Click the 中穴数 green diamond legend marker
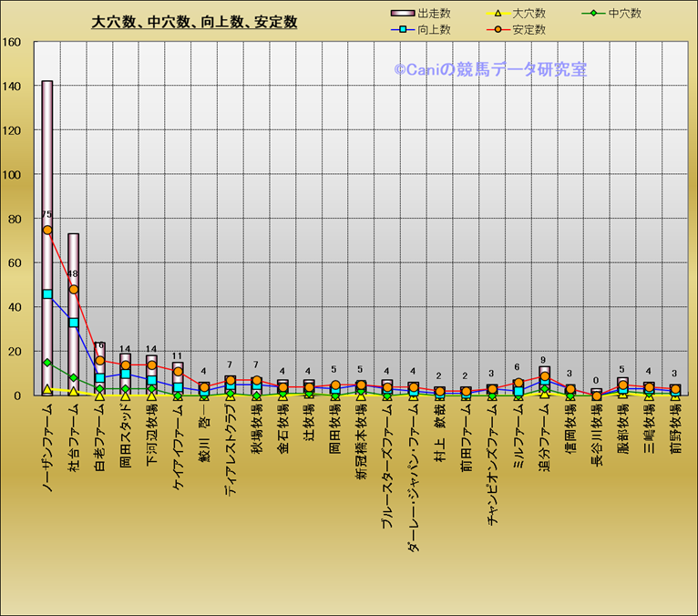 point(593,14)
